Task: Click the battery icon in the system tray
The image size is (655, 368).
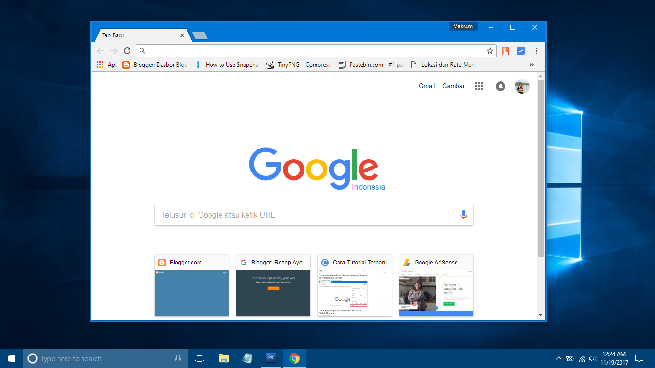Action: (570, 358)
